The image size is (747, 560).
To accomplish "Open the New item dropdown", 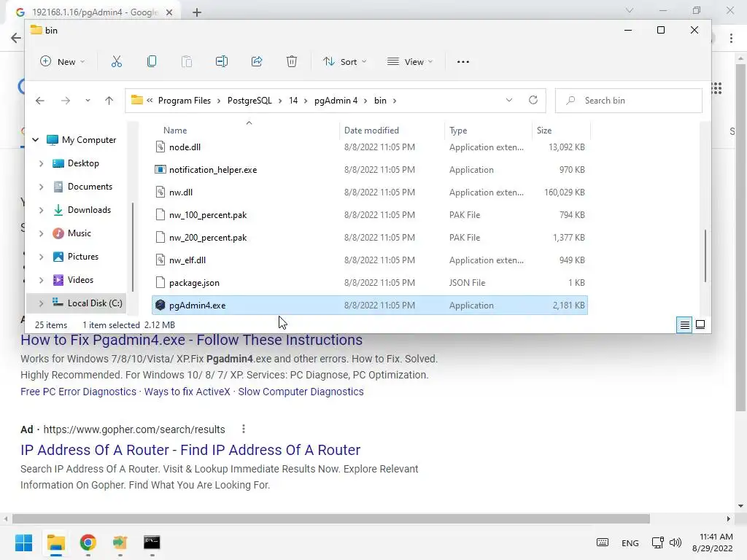I will coord(63,61).
